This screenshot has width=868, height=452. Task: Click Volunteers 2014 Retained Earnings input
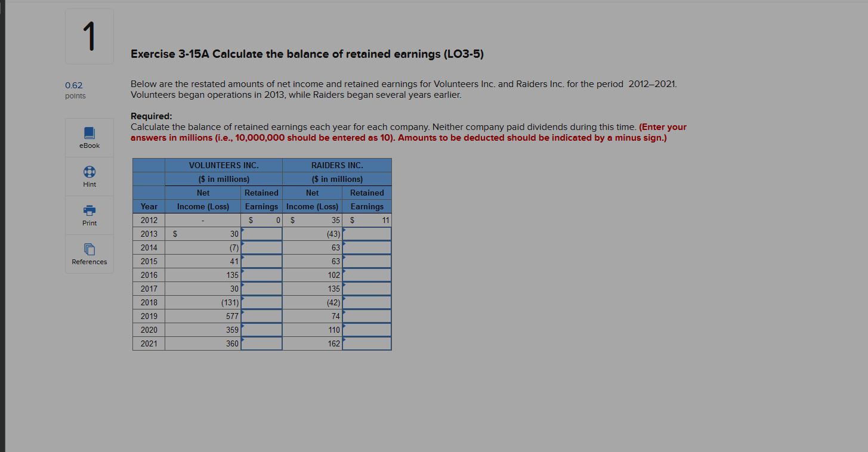[261, 247]
